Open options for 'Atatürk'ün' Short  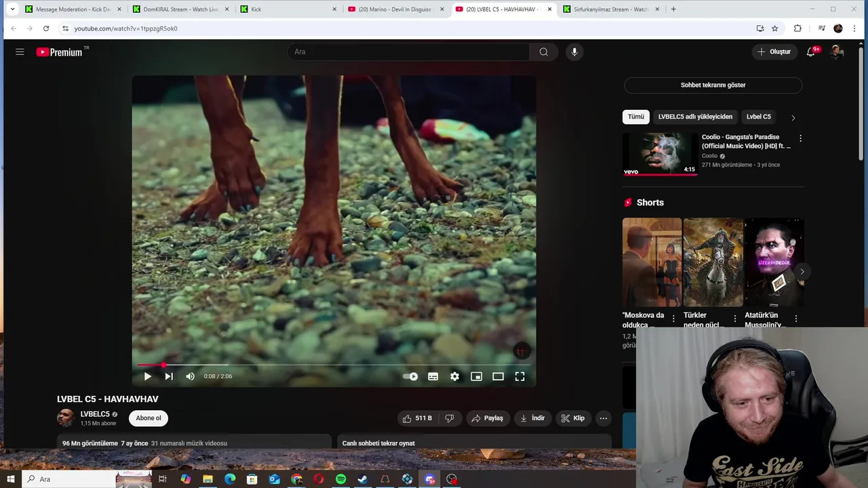[795, 319]
